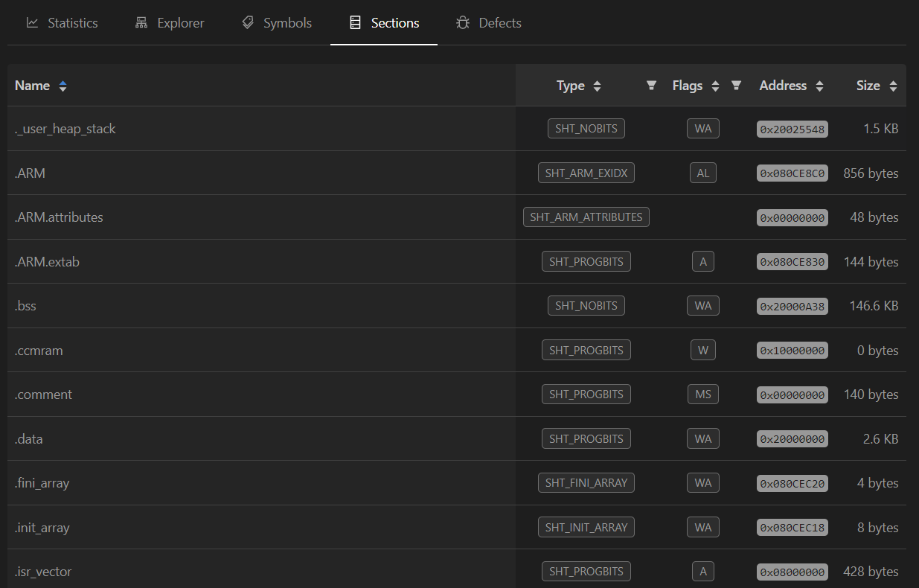The width and height of the screenshot is (919, 588).
Task: Toggle Address column sort order
Action: coord(819,86)
